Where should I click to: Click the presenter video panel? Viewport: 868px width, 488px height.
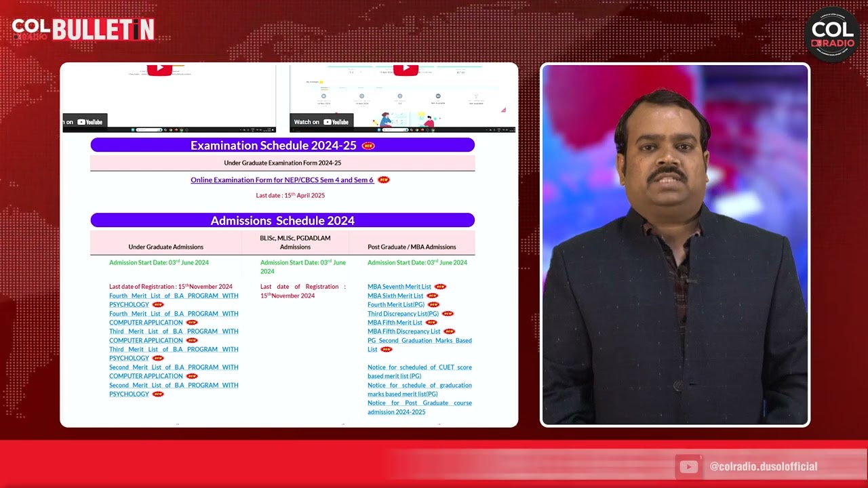[675, 245]
